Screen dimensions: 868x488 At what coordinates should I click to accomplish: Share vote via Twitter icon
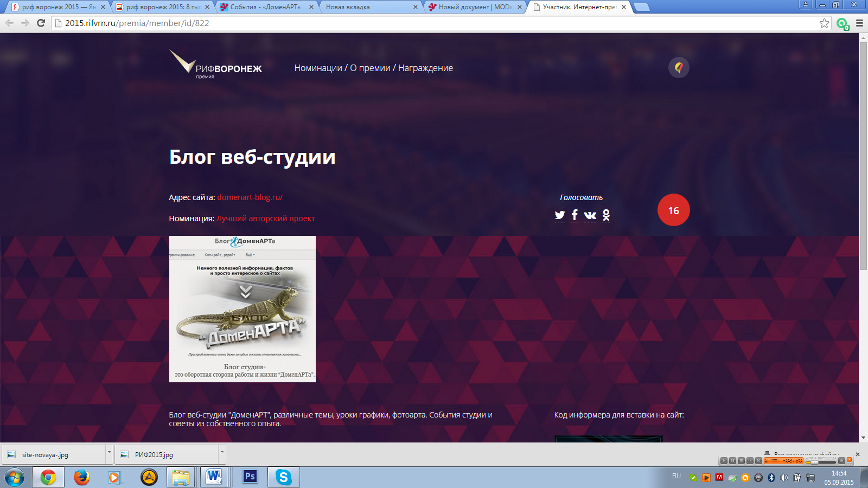pos(560,215)
